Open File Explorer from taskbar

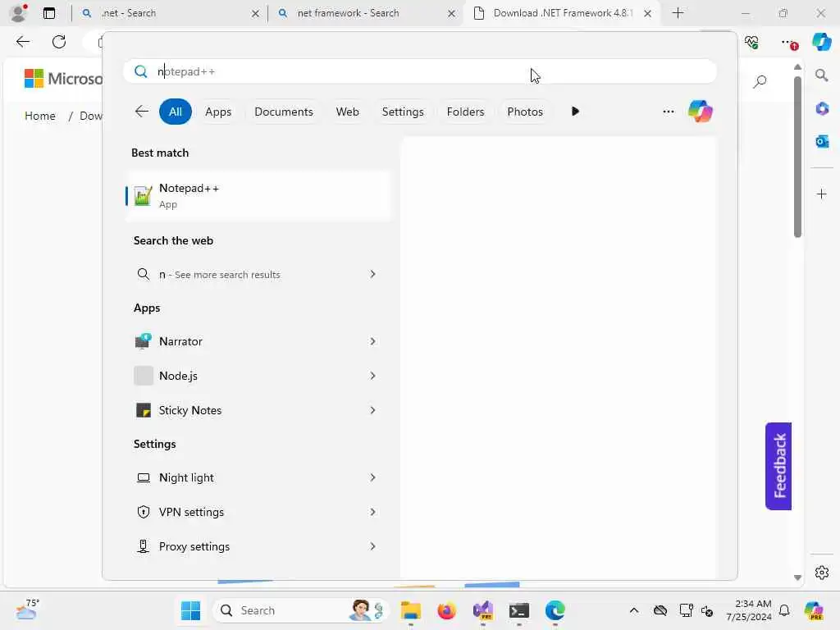click(x=411, y=610)
